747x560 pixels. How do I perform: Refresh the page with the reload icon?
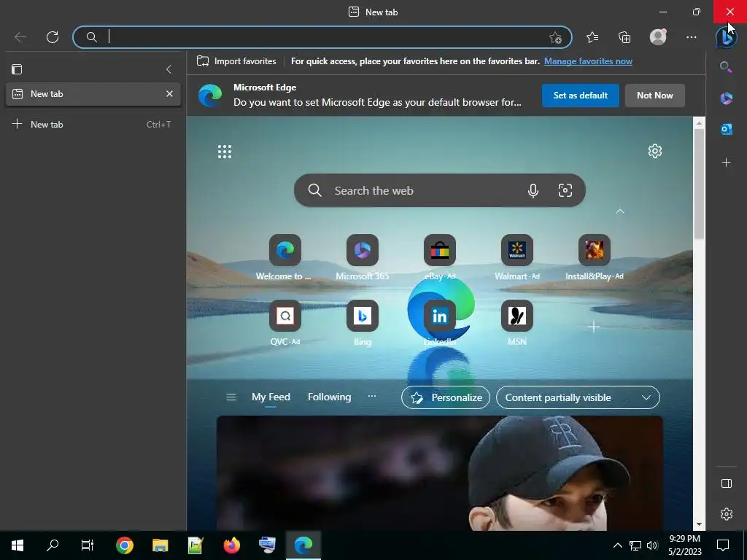click(53, 37)
